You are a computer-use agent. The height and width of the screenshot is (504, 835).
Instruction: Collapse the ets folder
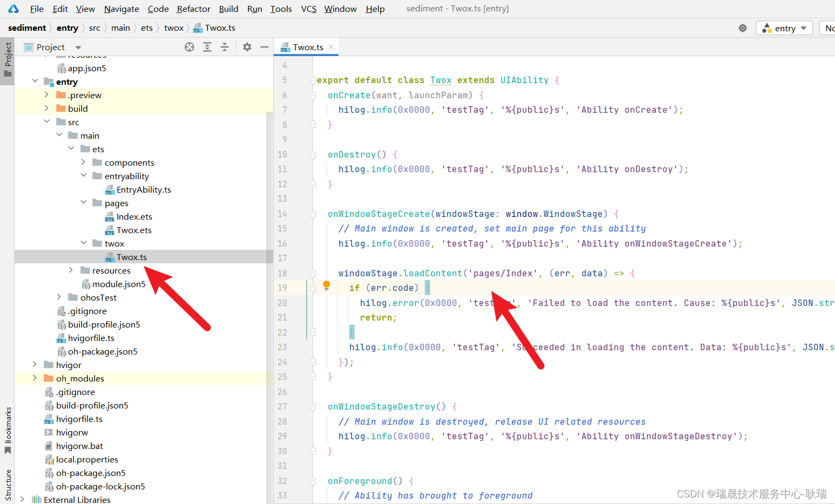[71, 148]
